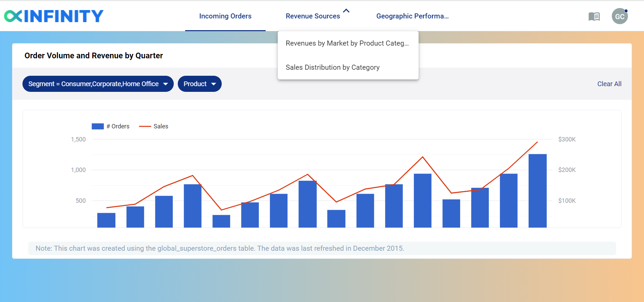Open the Segment filter dropdown
This screenshot has height=302, width=644.
(98, 84)
